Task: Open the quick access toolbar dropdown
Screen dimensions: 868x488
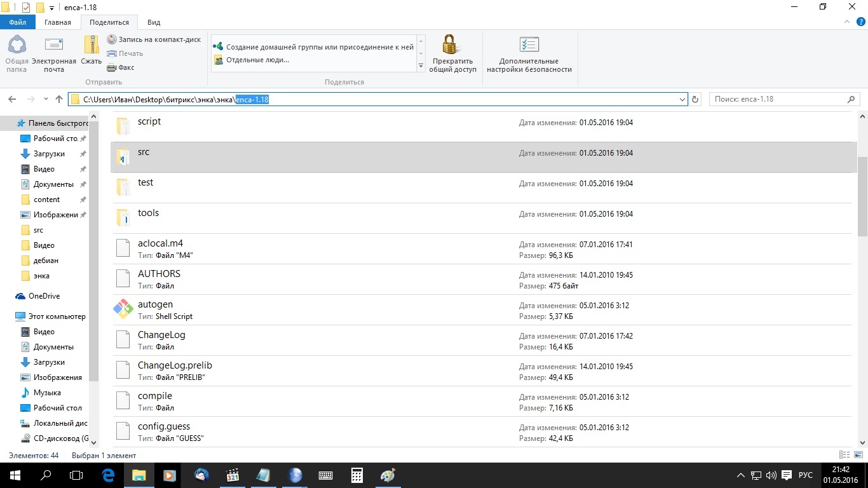Action: [x=51, y=8]
